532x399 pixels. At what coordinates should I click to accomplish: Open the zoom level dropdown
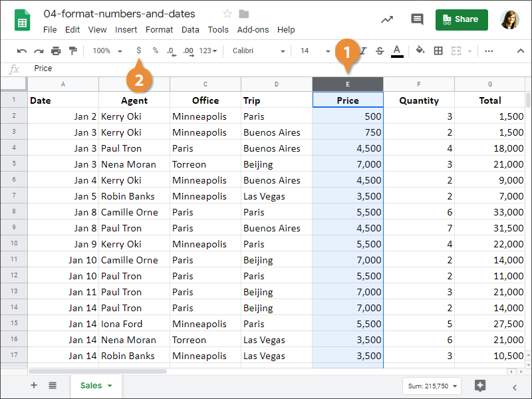tap(107, 51)
